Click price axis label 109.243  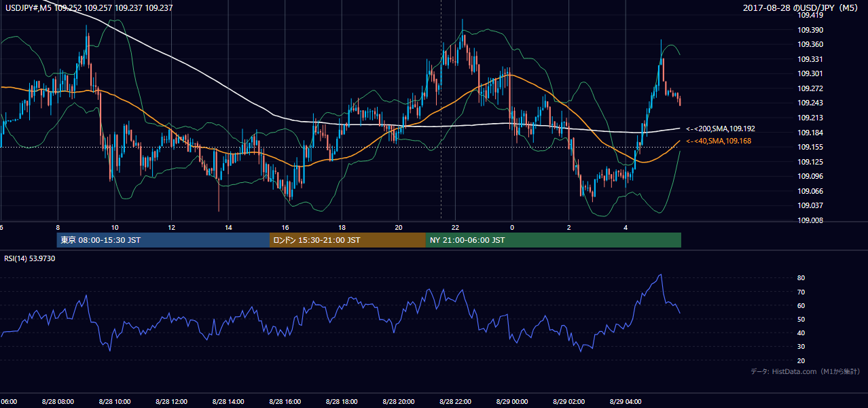810,103
